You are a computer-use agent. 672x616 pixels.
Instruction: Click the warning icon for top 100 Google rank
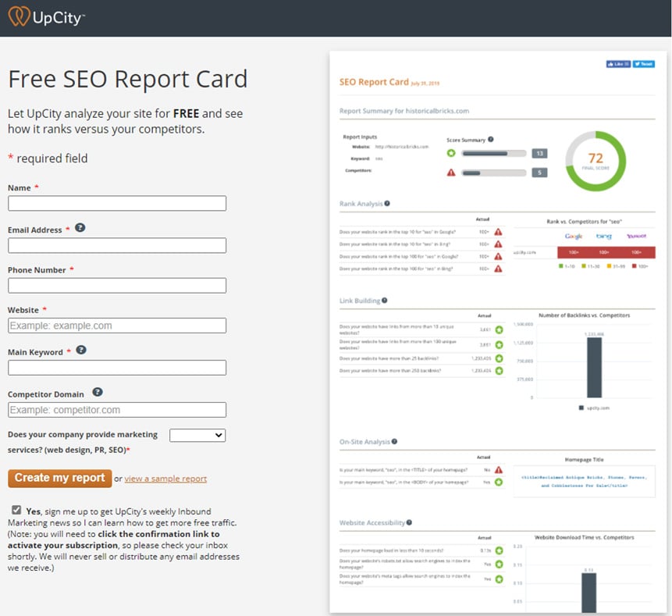click(498, 256)
